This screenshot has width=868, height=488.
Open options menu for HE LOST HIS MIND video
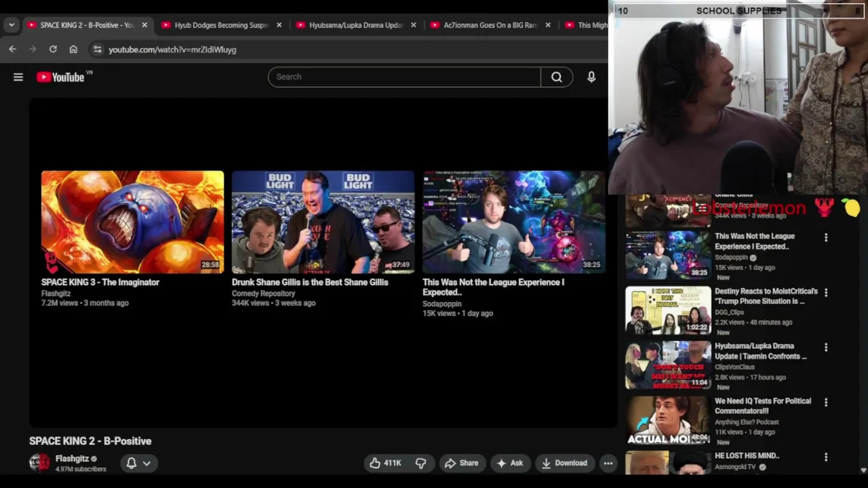coord(826,457)
